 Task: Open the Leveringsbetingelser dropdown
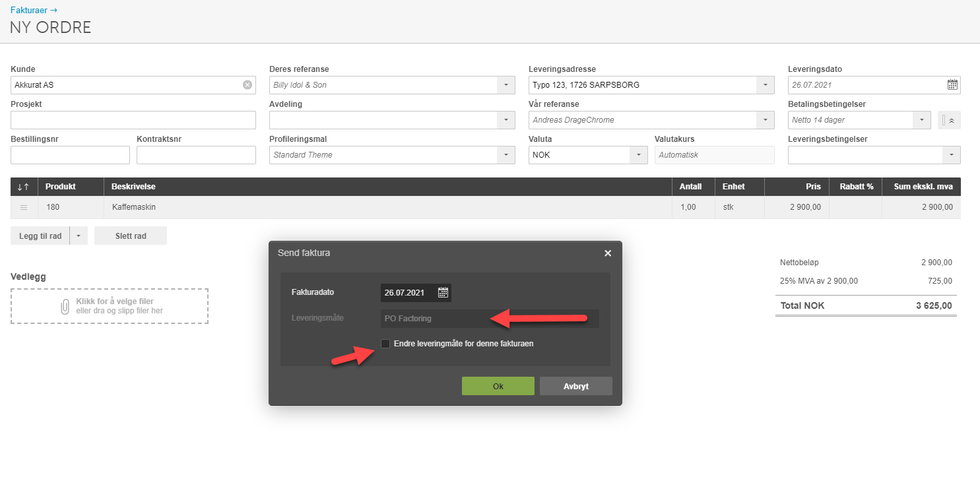pyautogui.click(x=952, y=155)
